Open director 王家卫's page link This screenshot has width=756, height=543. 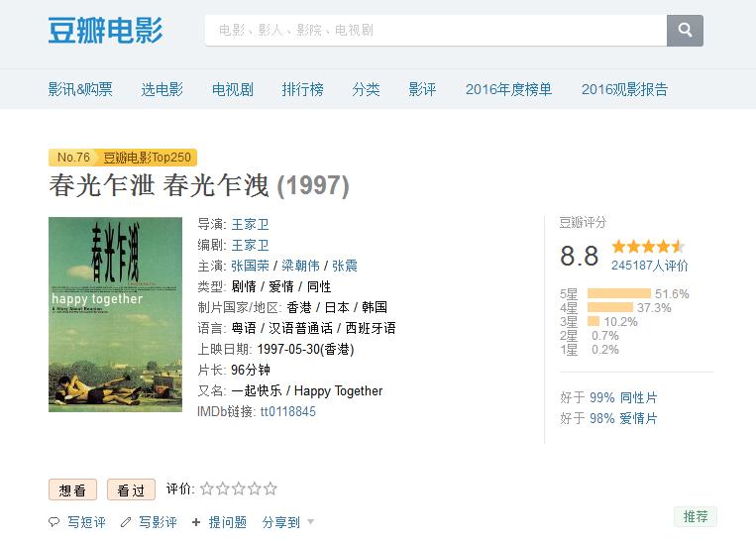tap(250, 224)
